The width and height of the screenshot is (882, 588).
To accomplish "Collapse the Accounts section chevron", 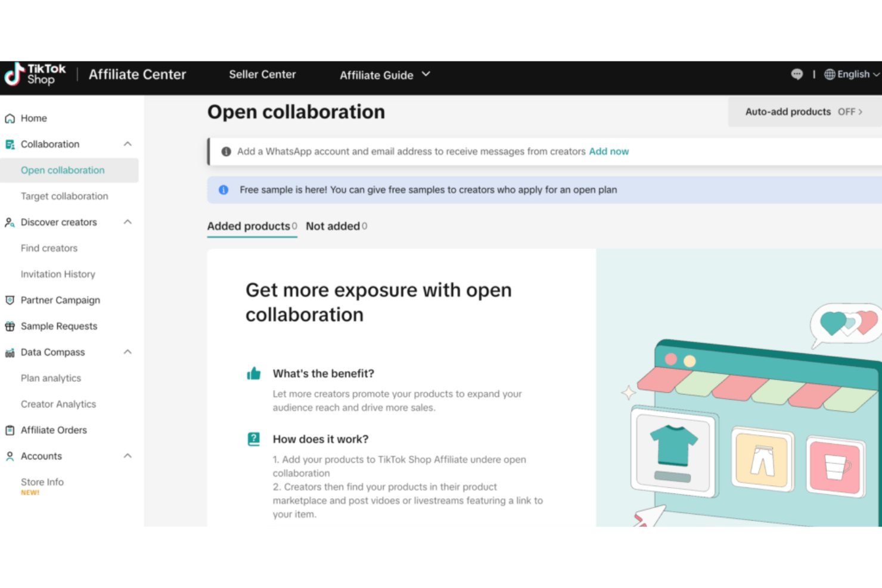I will [x=128, y=456].
